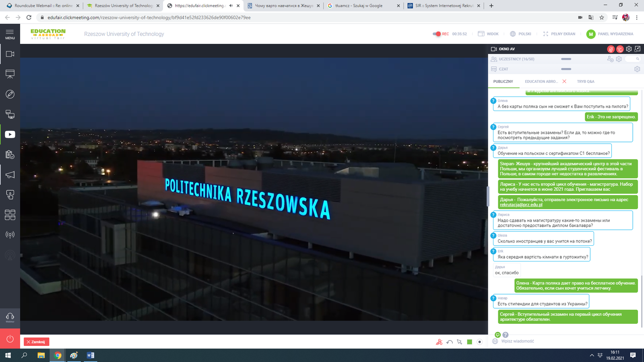Click the undo arrow in bottom toolbar
This screenshot has height=362, width=644.
pos(449,342)
